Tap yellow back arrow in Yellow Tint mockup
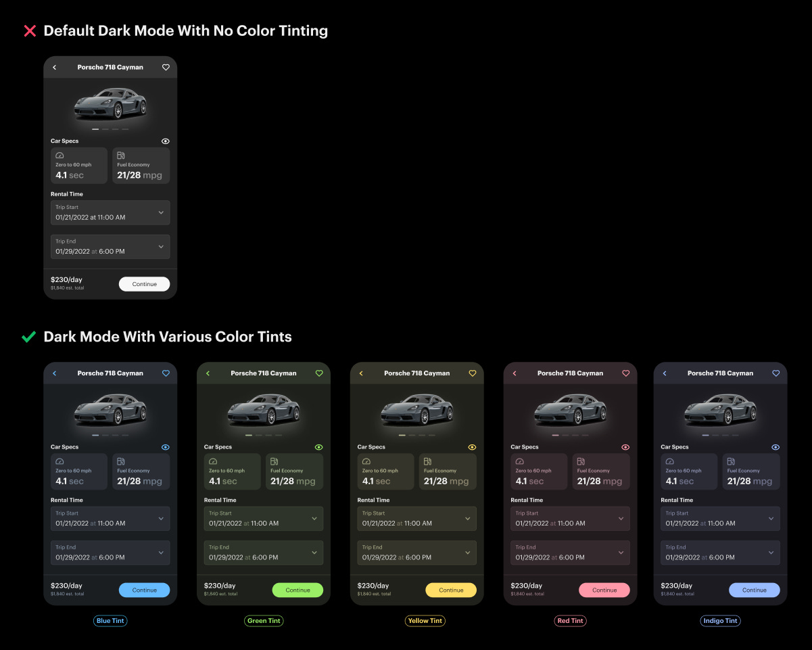This screenshot has height=650, width=812. point(362,373)
